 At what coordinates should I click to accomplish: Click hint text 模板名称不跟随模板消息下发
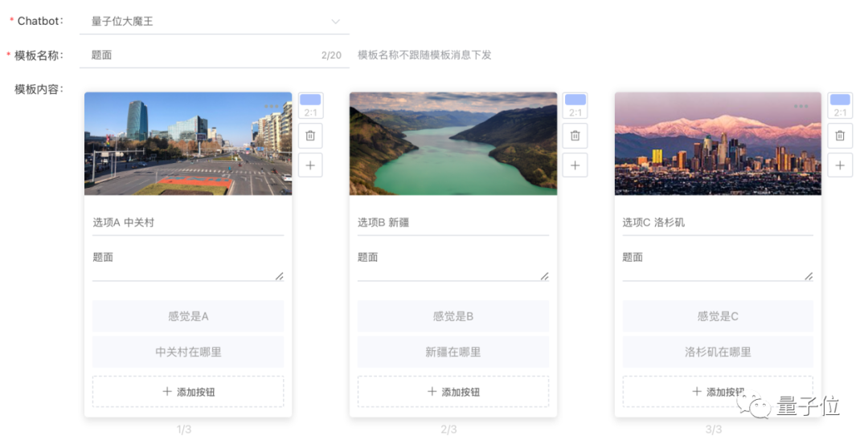pos(424,55)
